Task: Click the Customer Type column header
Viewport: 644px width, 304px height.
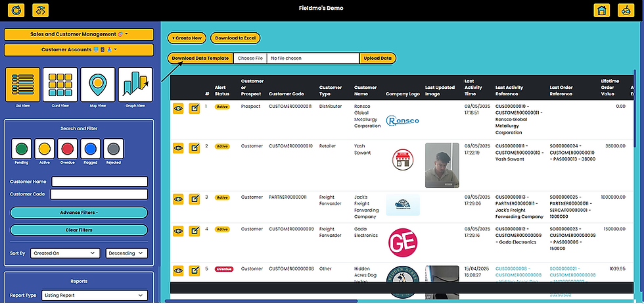Action: (x=331, y=91)
